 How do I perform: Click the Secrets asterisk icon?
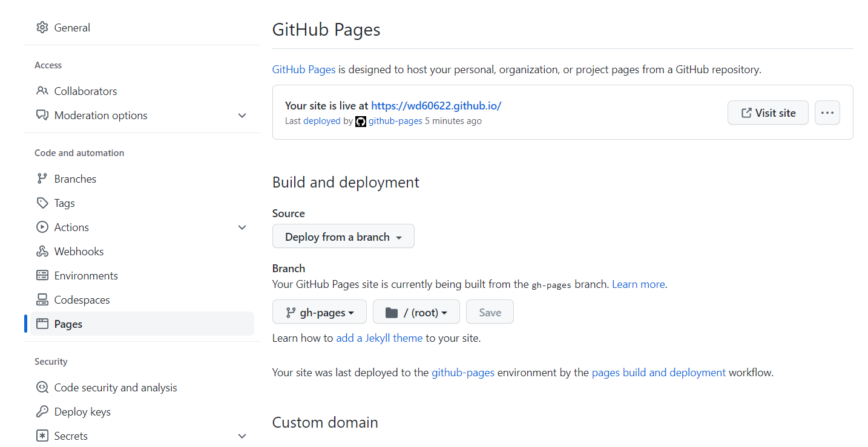[x=42, y=436]
